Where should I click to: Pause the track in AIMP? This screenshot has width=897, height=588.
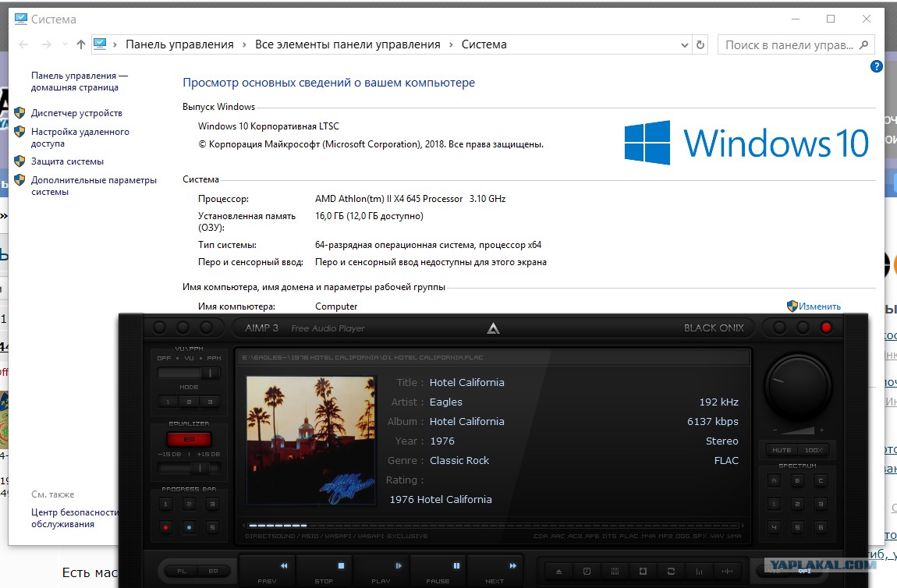(438, 572)
